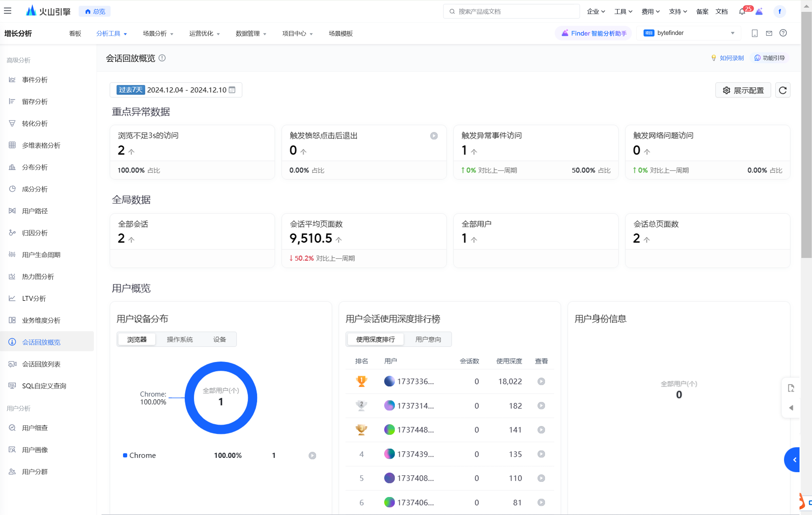
Task: Play Chrome browser sessions in legend row
Action: pyautogui.click(x=312, y=455)
